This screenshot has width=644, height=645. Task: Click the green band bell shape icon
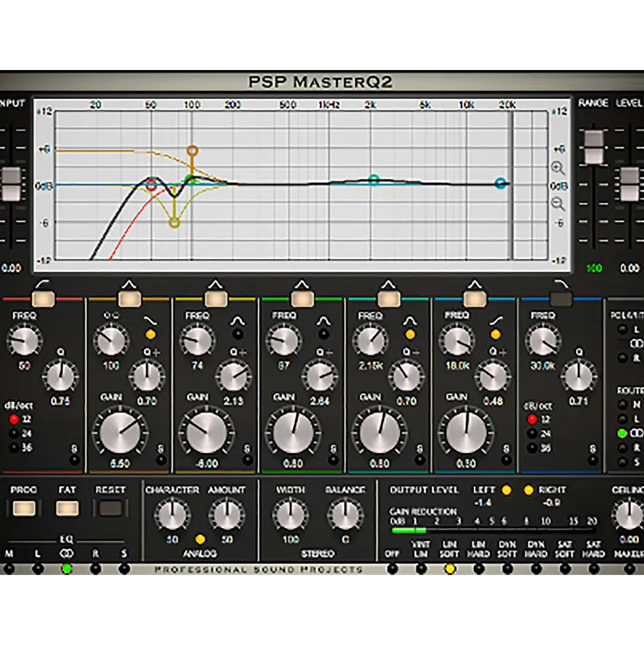pos(323,321)
